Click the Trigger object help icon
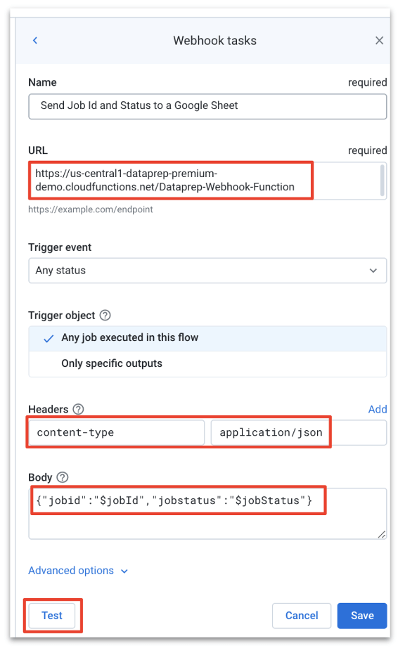The image size is (398, 648). [x=105, y=315]
